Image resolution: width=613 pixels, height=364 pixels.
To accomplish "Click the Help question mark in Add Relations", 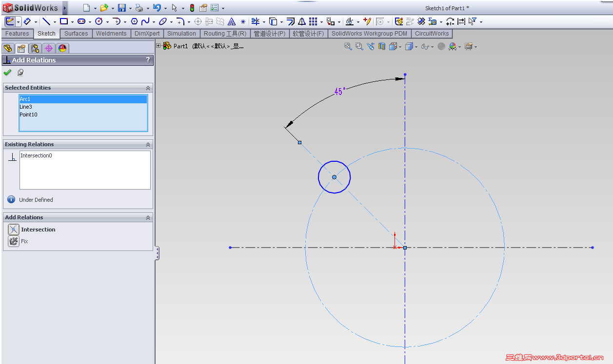I will [148, 60].
